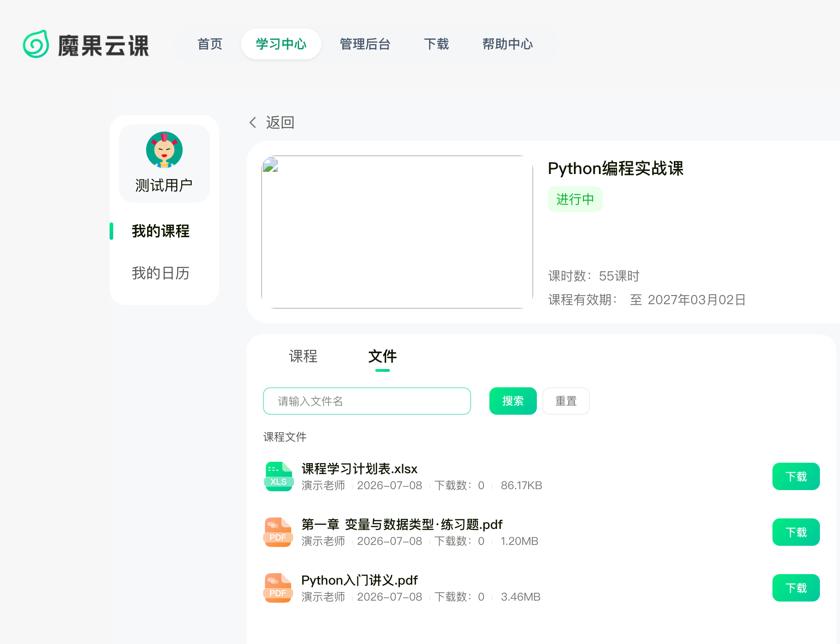The height and width of the screenshot is (644, 840).
Task: Click the 进行中 status badge
Action: pos(575,199)
